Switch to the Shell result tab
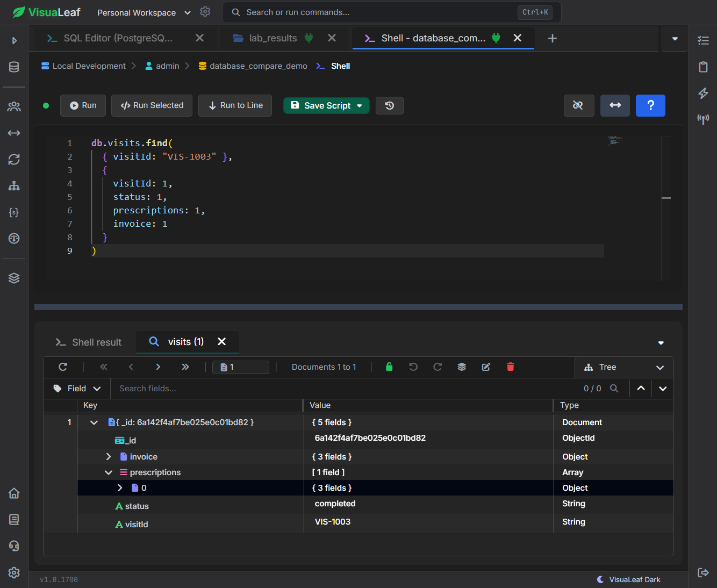The width and height of the screenshot is (717, 588). pos(89,342)
